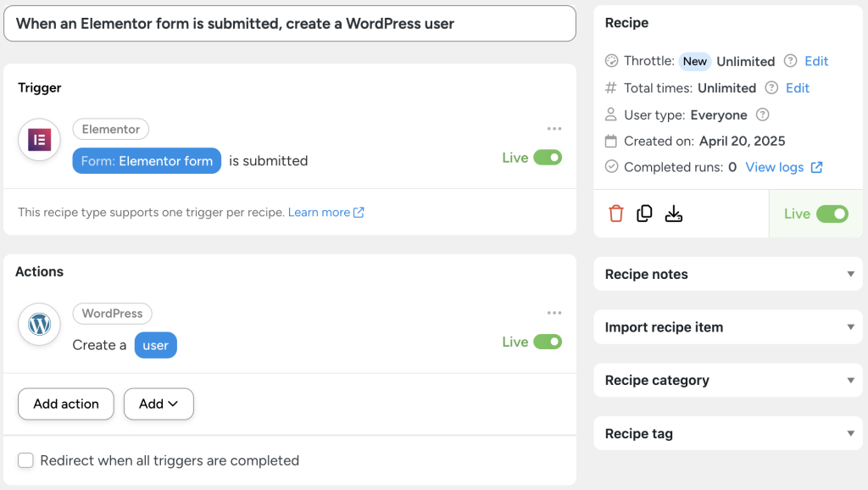Click the Add action button
868x490 pixels.
(65, 404)
